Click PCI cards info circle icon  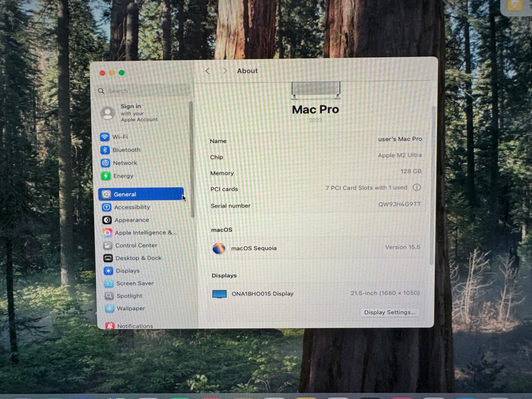tap(417, 187)
